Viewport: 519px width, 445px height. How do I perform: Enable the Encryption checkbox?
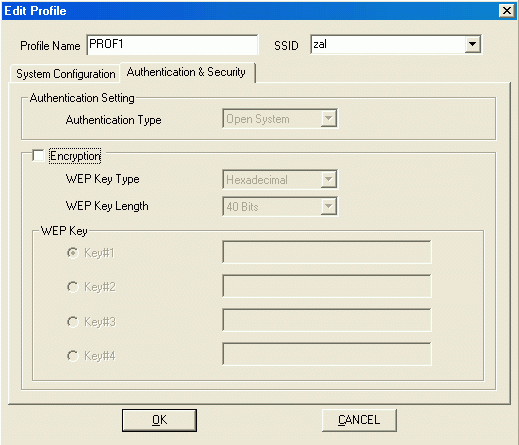tap(38, 155)
